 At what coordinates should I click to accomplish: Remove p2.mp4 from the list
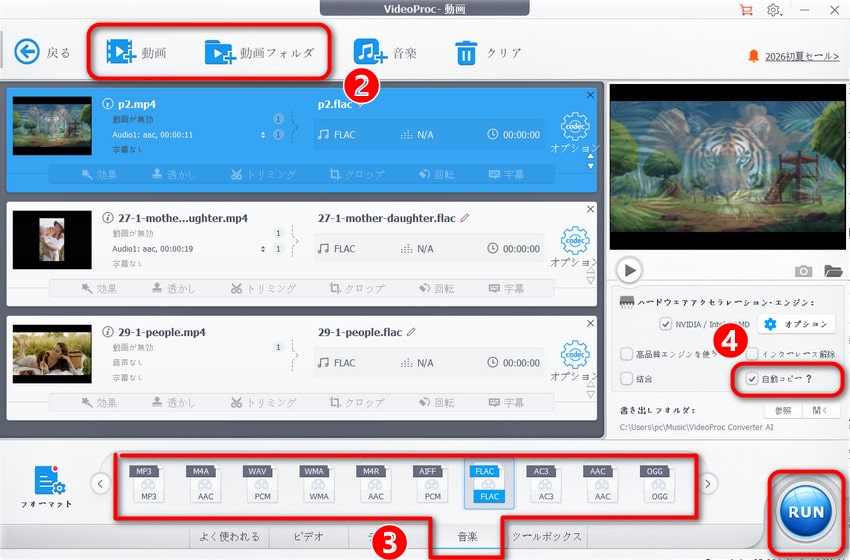point(590,95)
